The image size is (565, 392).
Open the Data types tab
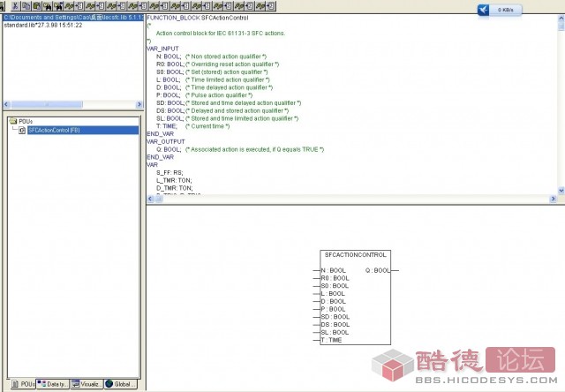[x=55, y=384]
